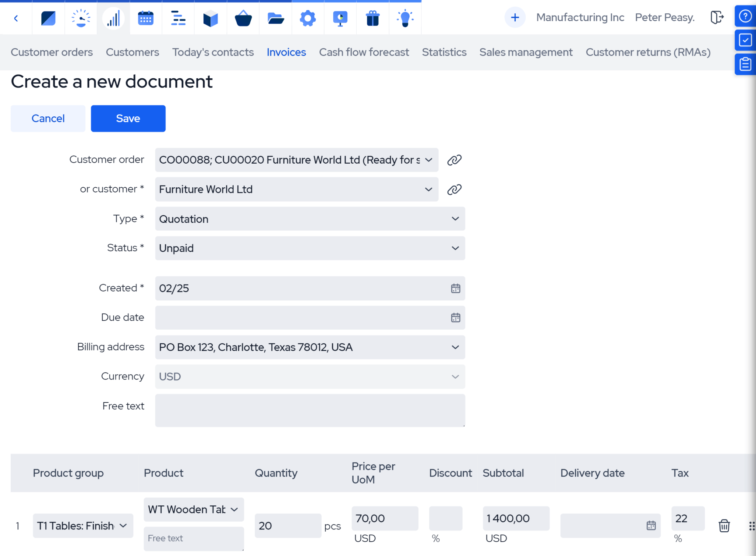Expand the Billing address dropdown
756x556 pixels.
pyautogui.click(x=310, y=347)
